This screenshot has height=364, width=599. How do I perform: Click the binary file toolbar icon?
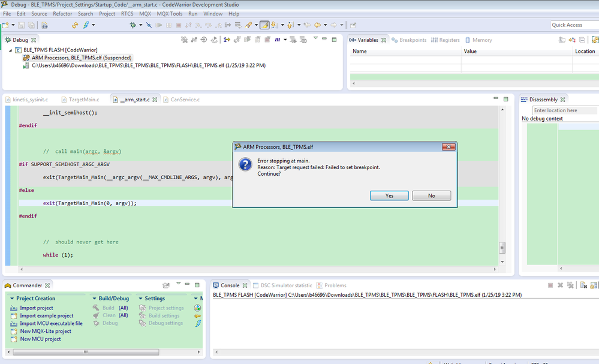44,25
